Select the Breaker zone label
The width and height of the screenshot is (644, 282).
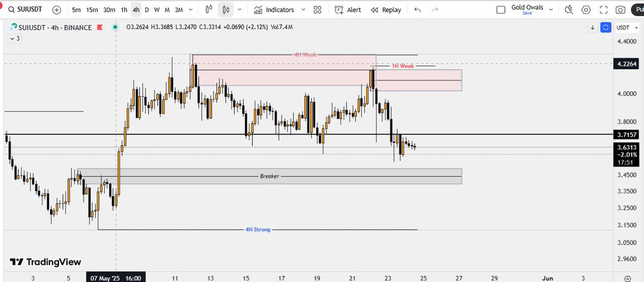click(269, 176)
